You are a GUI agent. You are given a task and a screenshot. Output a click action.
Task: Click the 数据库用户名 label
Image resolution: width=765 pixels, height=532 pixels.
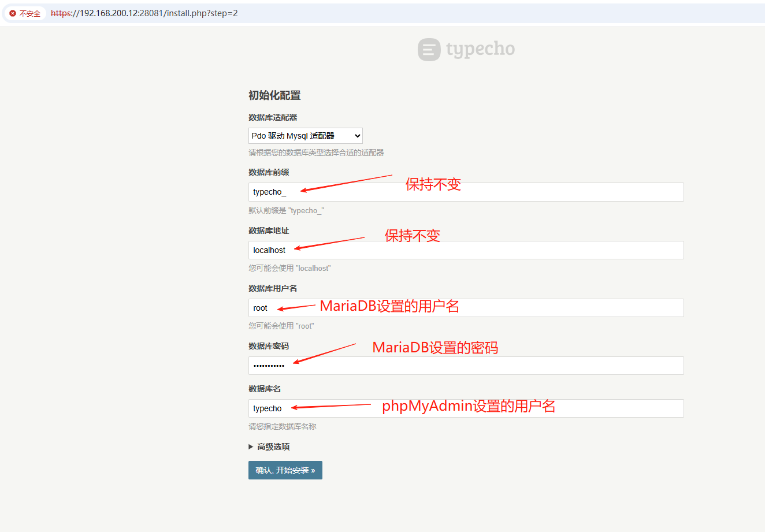tap(273, 288)
